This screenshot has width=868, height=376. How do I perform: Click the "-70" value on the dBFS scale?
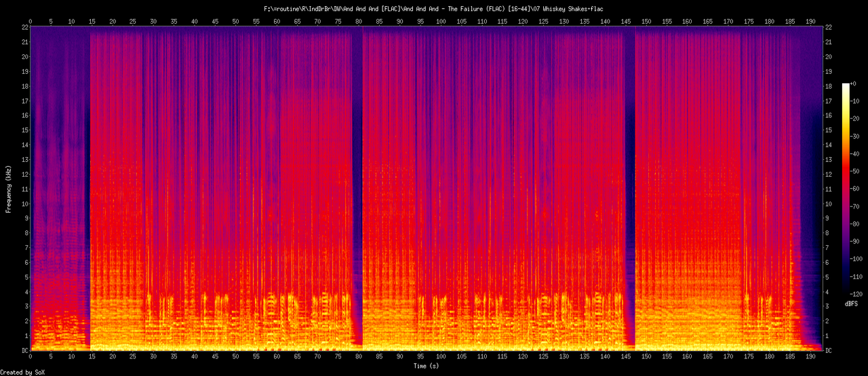(855, 207)
